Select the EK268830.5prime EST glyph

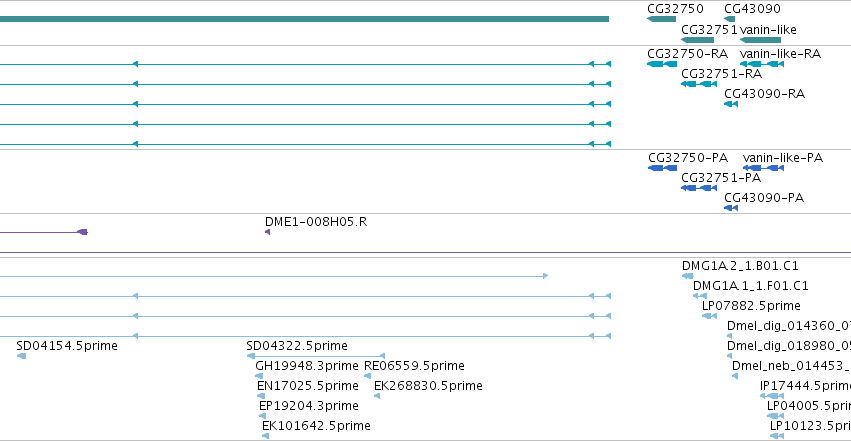377,396
